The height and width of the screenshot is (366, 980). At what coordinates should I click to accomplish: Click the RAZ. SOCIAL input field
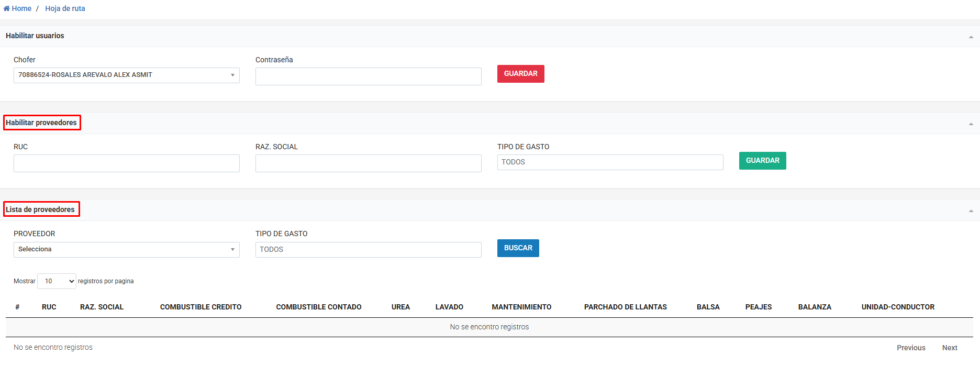coord(368,163)
